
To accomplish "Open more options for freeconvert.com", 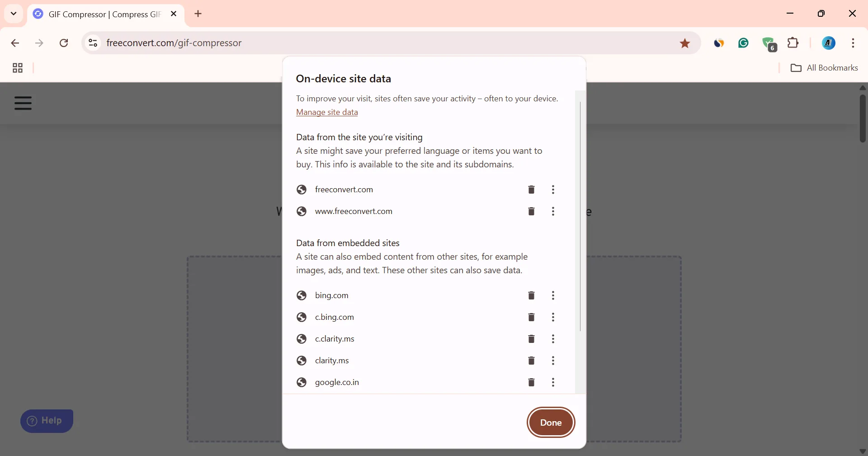I will pyautogui.click(x=553, y=190).
